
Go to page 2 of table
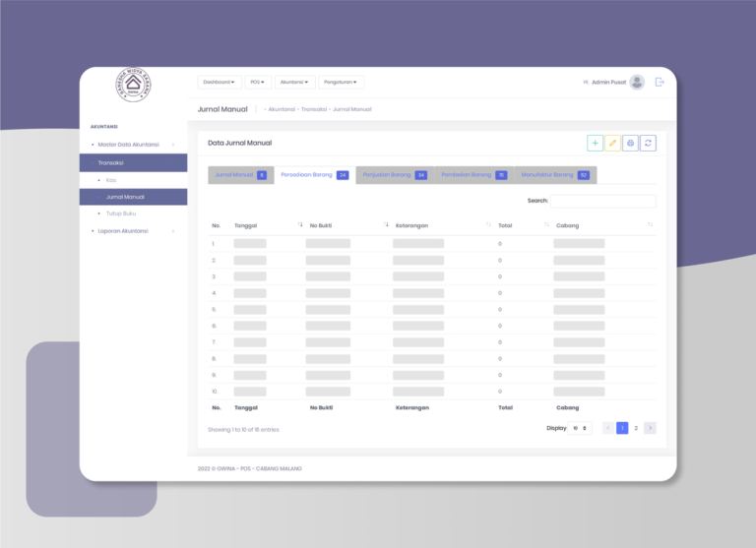tap(636, 428)
